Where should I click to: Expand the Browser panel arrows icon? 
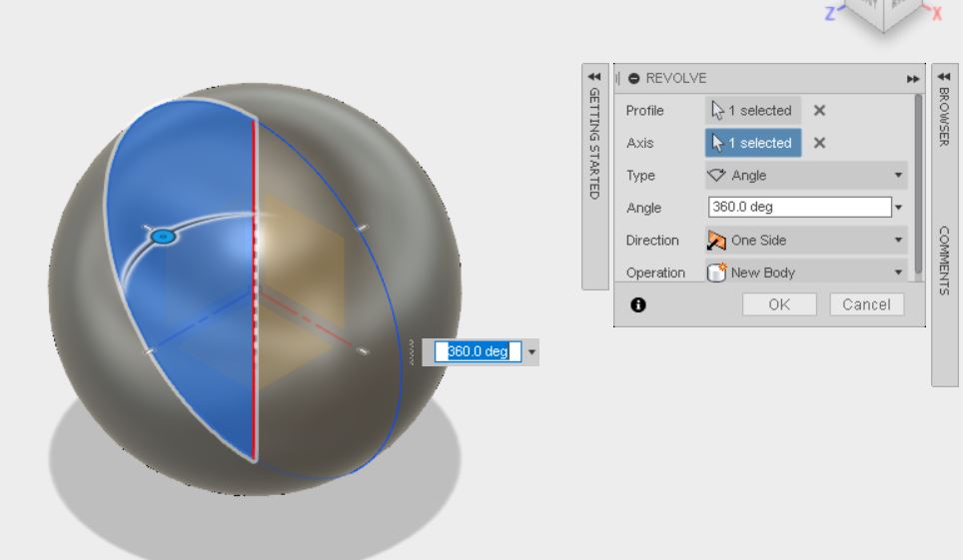pos(944,77)
